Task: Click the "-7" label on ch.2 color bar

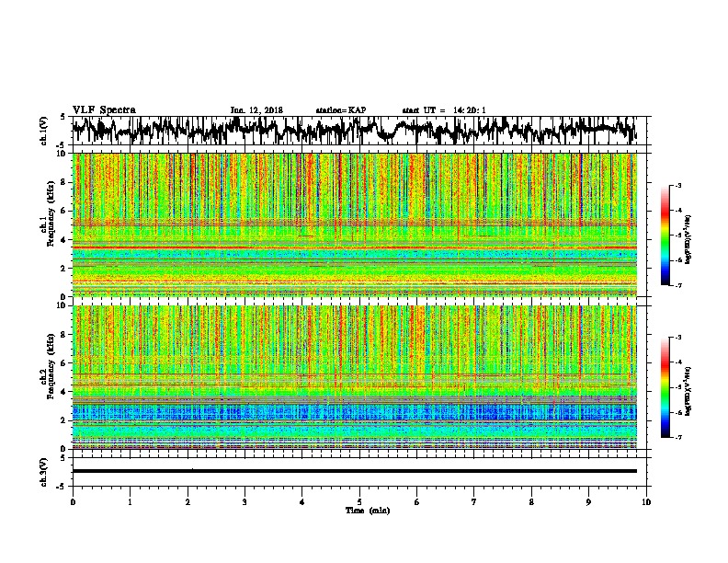Action: [x=677, y=438]
